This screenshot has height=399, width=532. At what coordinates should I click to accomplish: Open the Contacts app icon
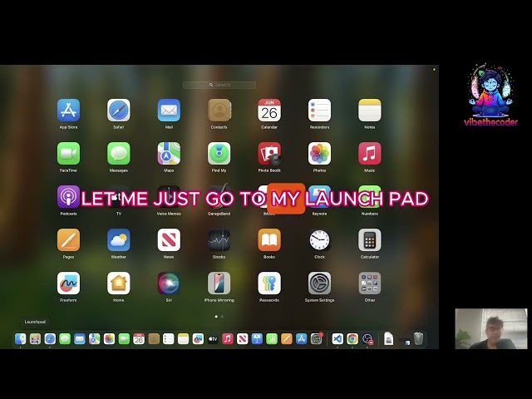pos(219,111)
